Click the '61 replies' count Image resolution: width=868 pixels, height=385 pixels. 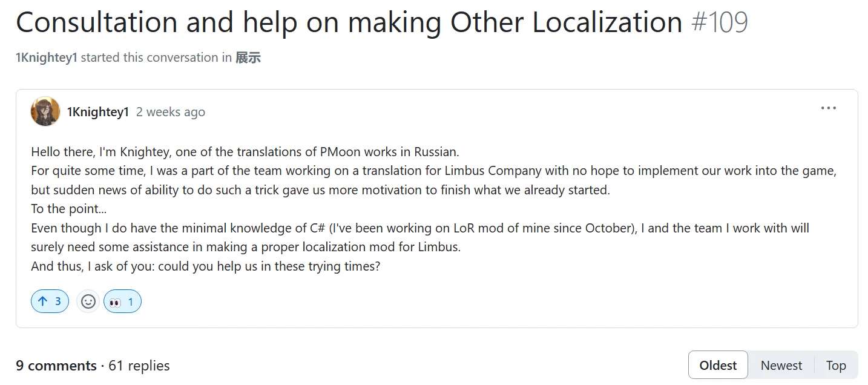point(139,366)
